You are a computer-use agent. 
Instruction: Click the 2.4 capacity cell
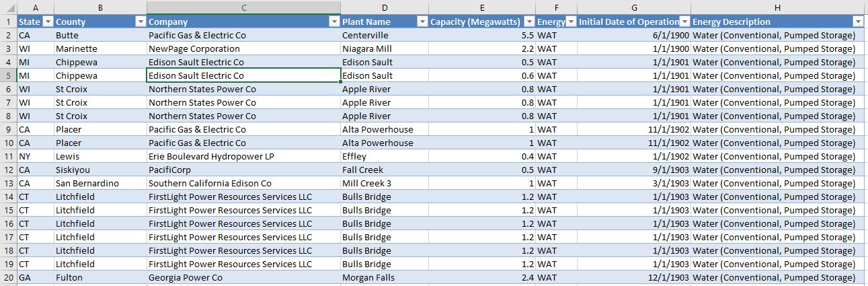click(482, 277)
